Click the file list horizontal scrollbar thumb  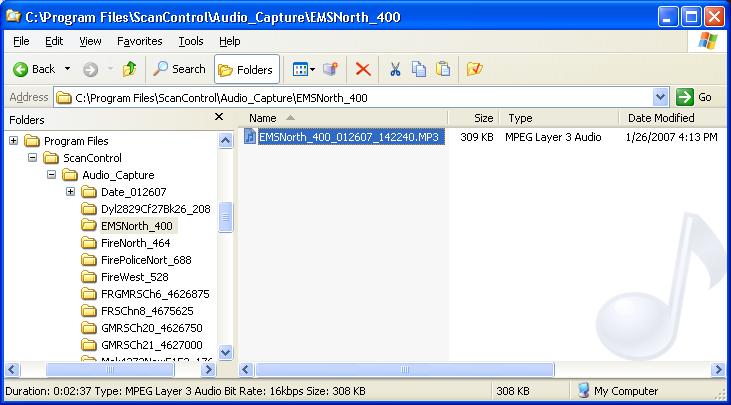click(x=405, y=370)
